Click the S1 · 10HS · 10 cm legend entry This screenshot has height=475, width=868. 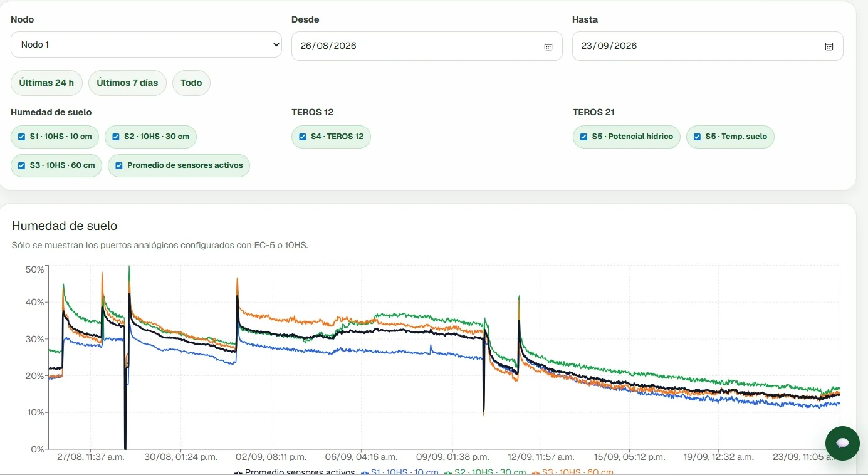point(400,472)
